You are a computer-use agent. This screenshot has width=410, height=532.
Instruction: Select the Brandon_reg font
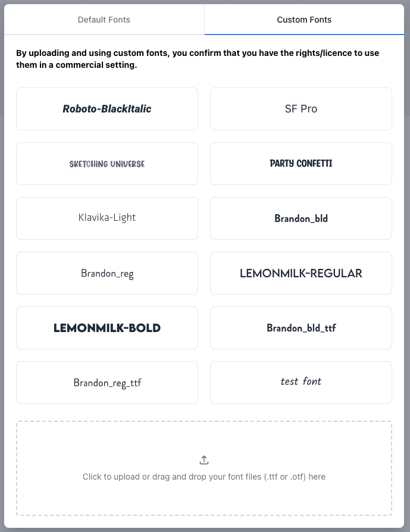point(107,273)
